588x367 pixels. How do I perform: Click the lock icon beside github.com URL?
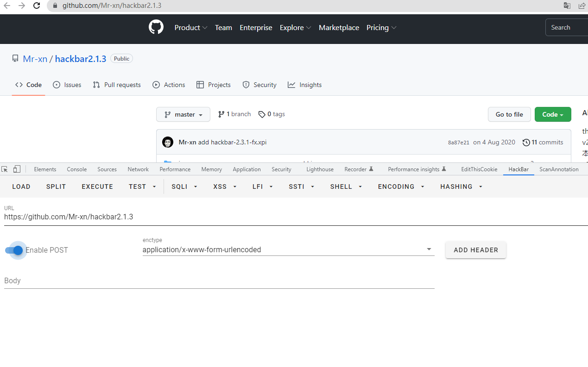[x=55, y=6]
